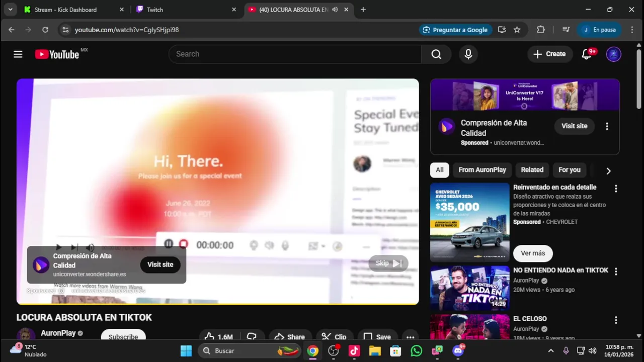644x362 pixels.
Task: Start voice search with microphone icon
Action: pos(468,54)
